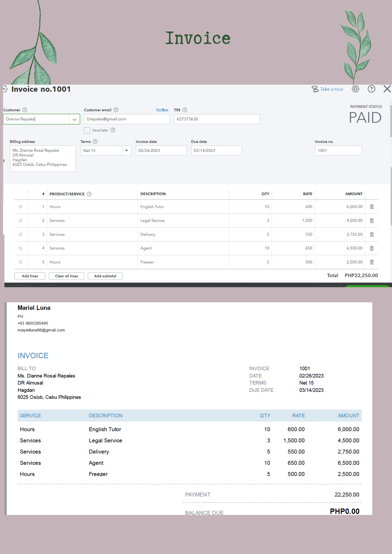
Task: Open the Customer email help icon
Action: (x=116, y=110)
